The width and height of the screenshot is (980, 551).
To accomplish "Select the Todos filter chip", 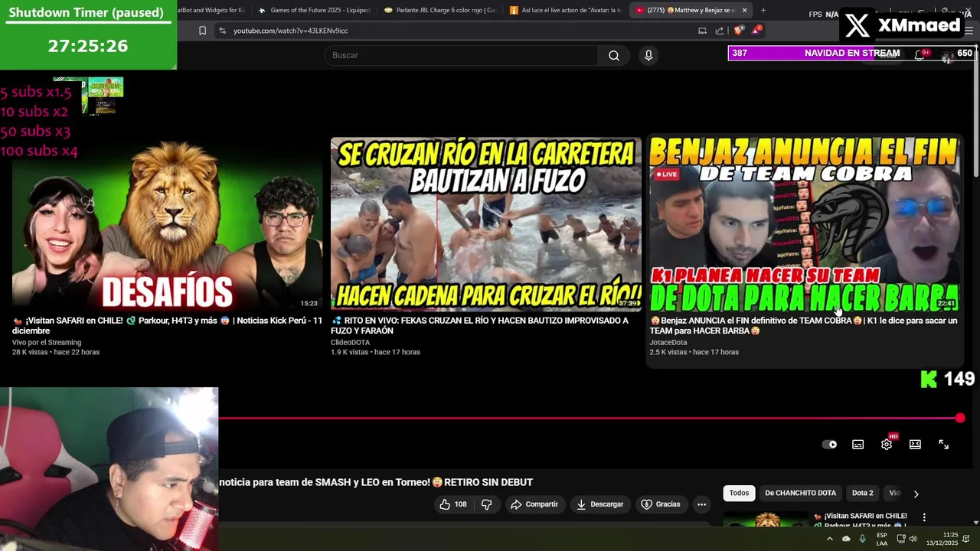I will (739, 493).
